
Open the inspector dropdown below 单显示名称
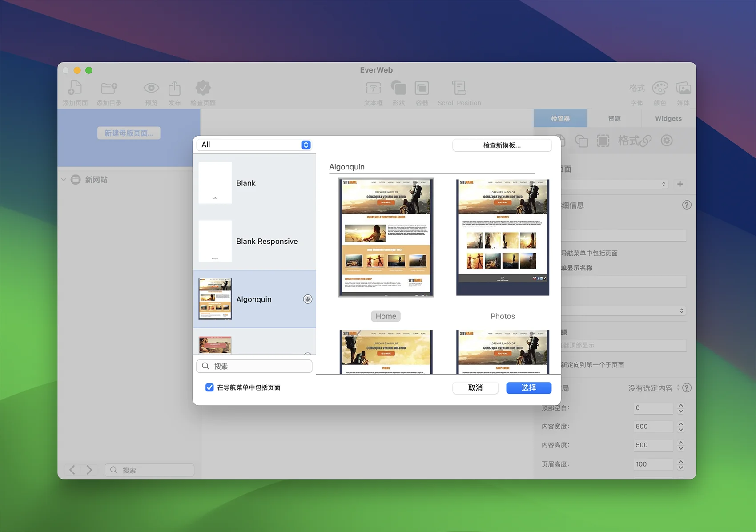623,310
